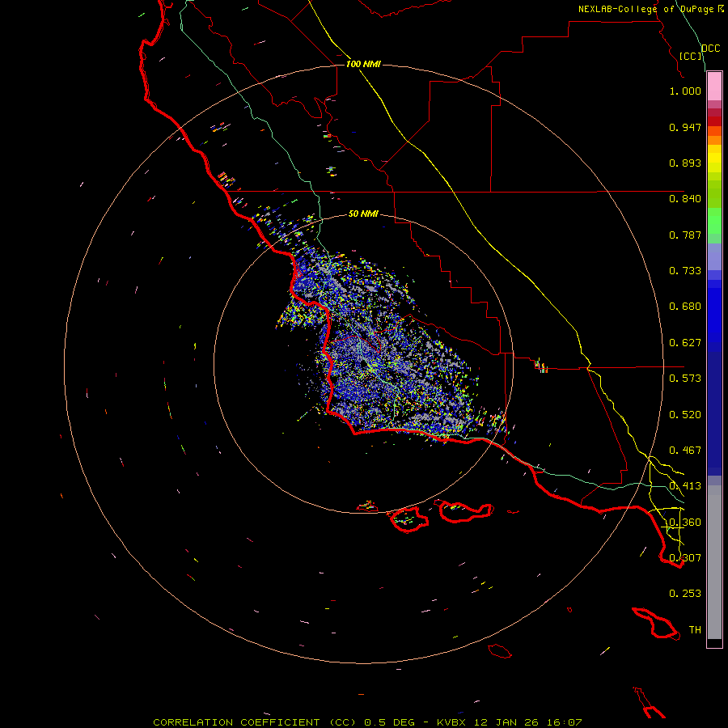The image size is (728, 728).
Task: Click the DCC label above the color bar
Action: coord(711,49)
